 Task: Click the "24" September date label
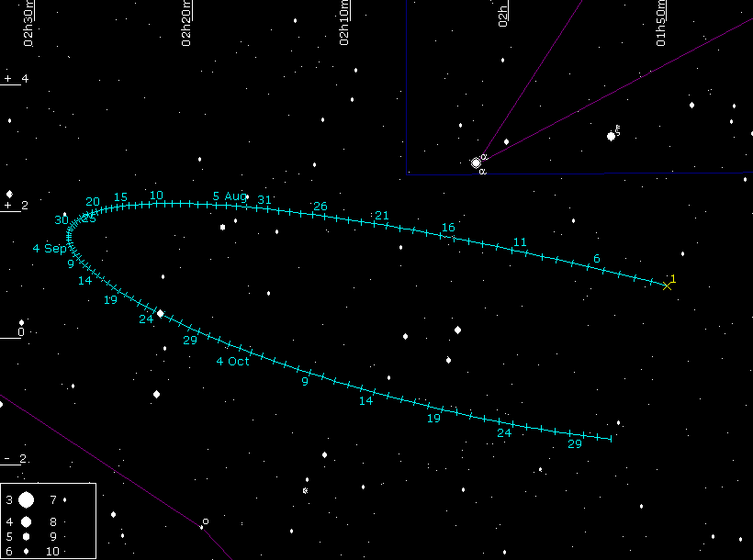[146, 319]
